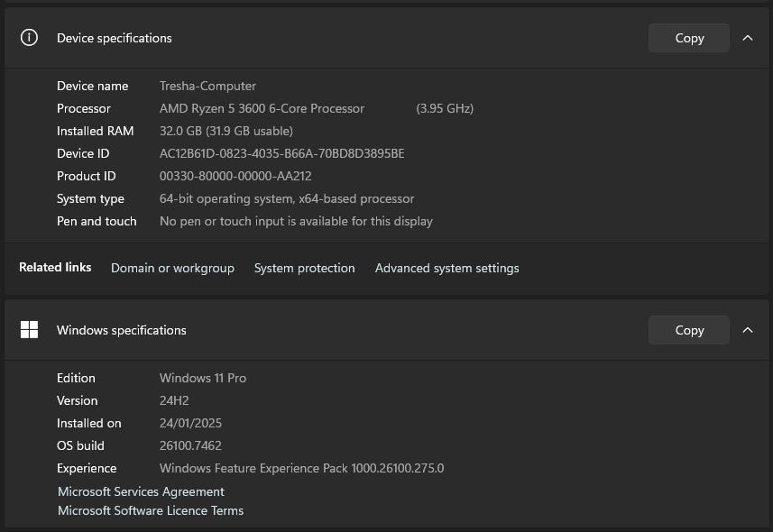
Task: Click the Windows specifications heading
Action: click(121, 330)
